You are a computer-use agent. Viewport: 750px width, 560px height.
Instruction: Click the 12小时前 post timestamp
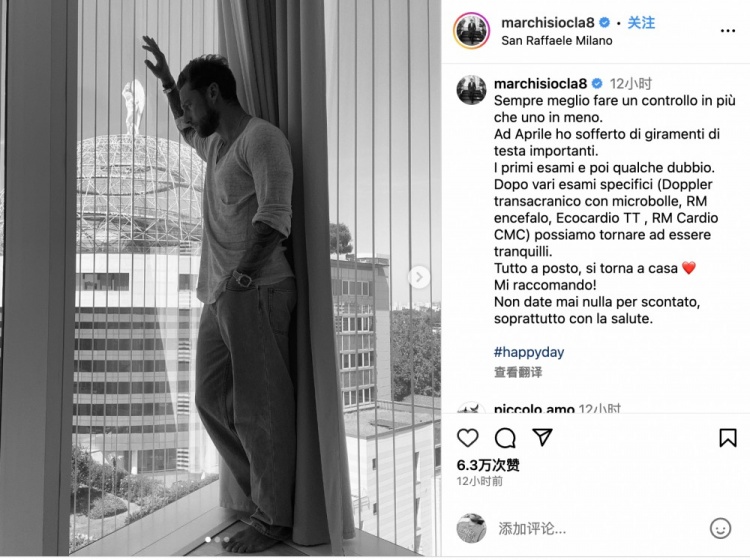pos(479,482)
